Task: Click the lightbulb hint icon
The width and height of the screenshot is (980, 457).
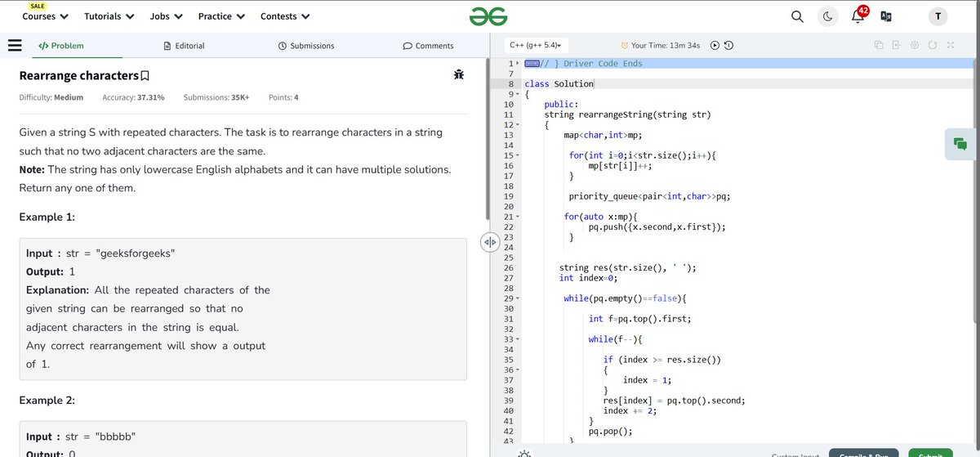Action: (x=523, y=452)
